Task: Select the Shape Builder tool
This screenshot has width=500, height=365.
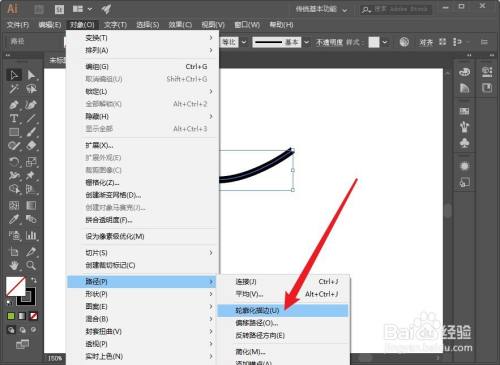Action: click(x=14, y=189)
